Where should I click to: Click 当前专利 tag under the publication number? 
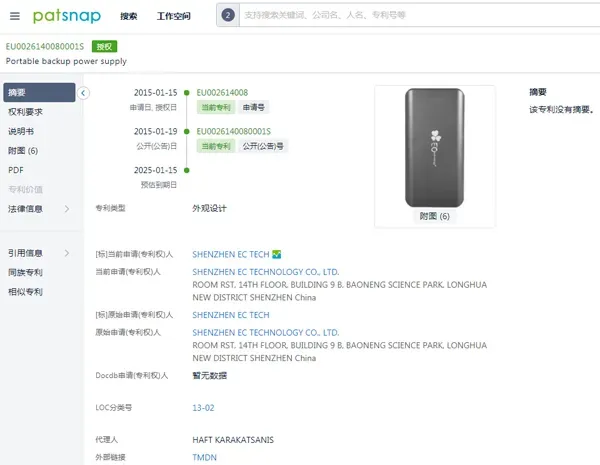coord(216,146)
